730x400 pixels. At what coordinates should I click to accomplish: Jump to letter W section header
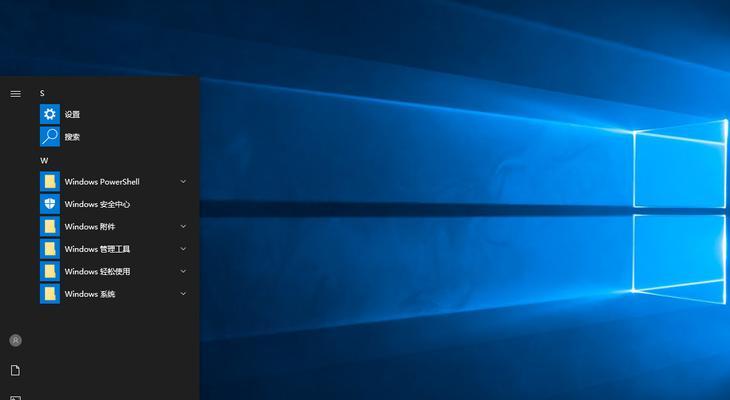[x=44, y=161]
